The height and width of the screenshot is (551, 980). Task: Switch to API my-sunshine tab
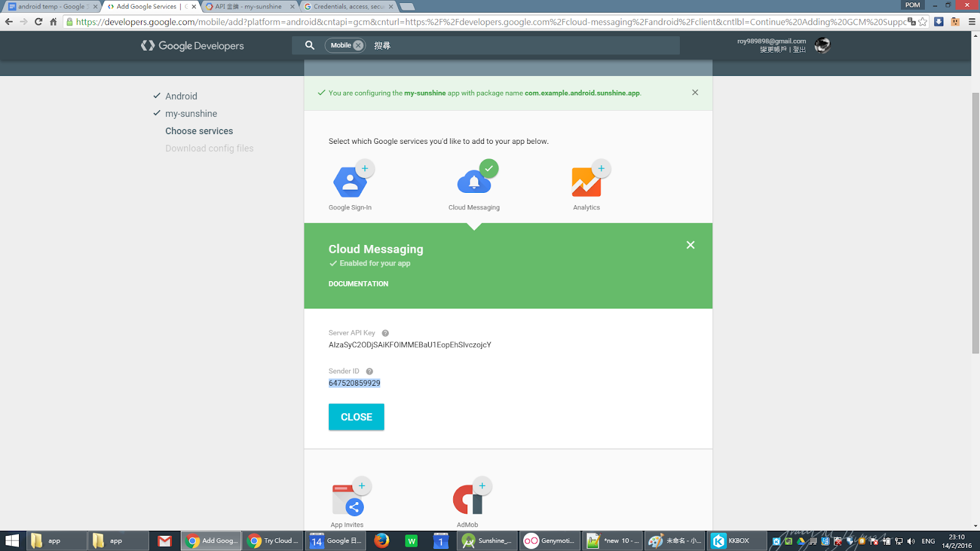click(x=248, y=7)
